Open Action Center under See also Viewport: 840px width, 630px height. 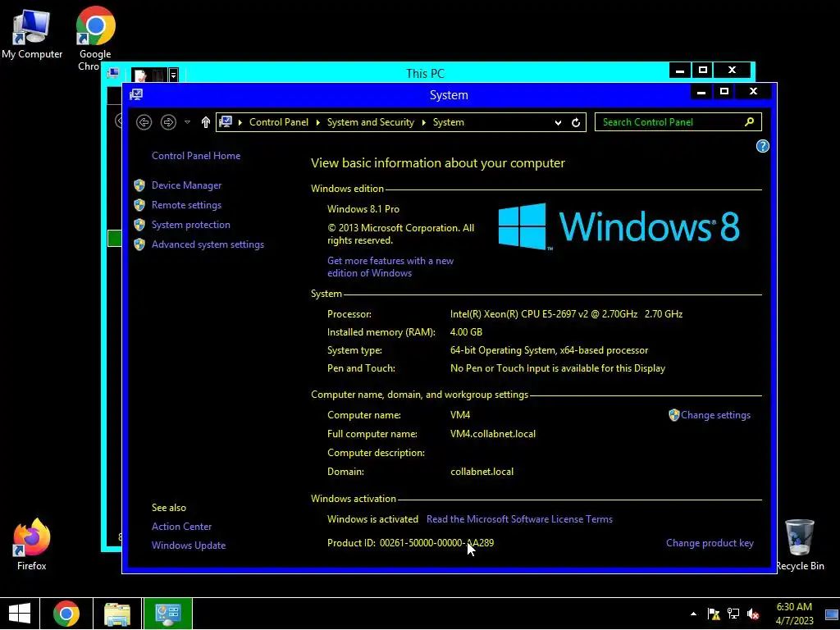click(x=181, y=526)
